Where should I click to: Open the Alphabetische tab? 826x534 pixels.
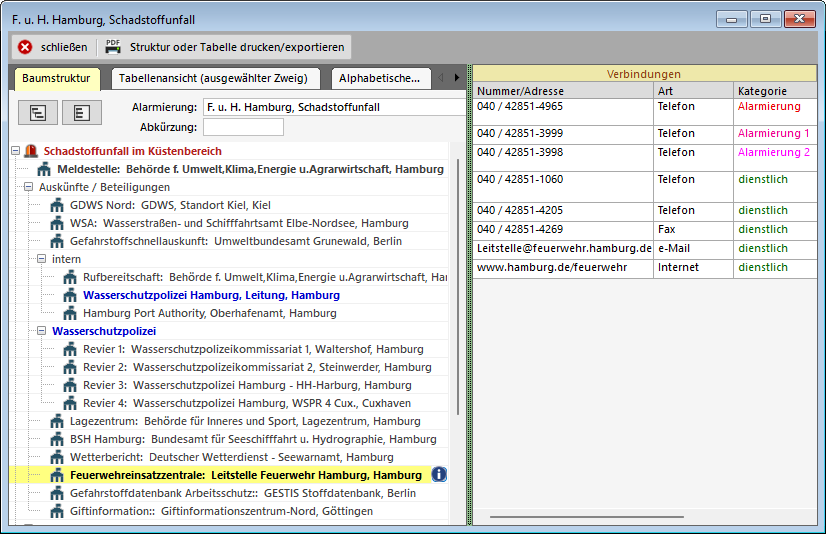coord(379,78)
